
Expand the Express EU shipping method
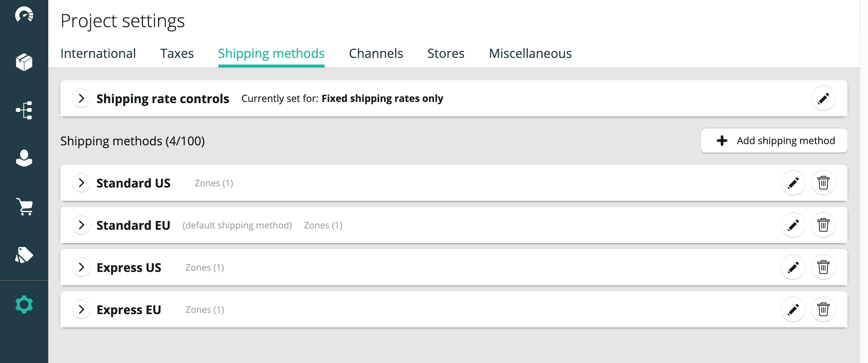[x=81, y=309]
